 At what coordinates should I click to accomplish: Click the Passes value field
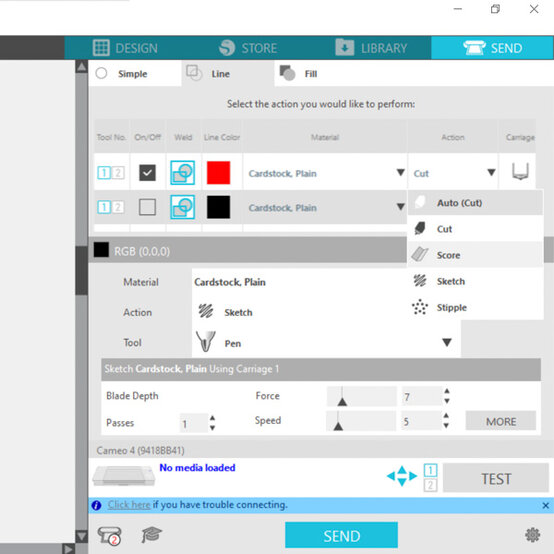(x=194, y=423)
